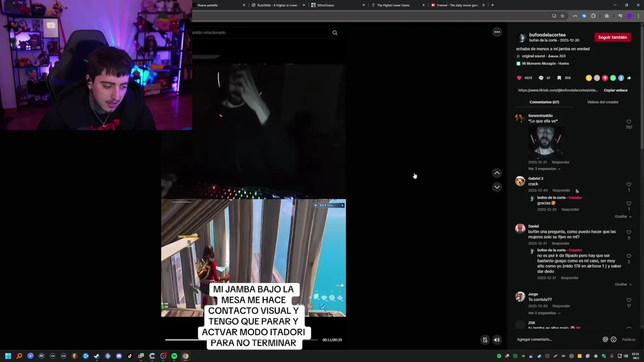Open Spotify from the taskbar

(x=174, y=356)
